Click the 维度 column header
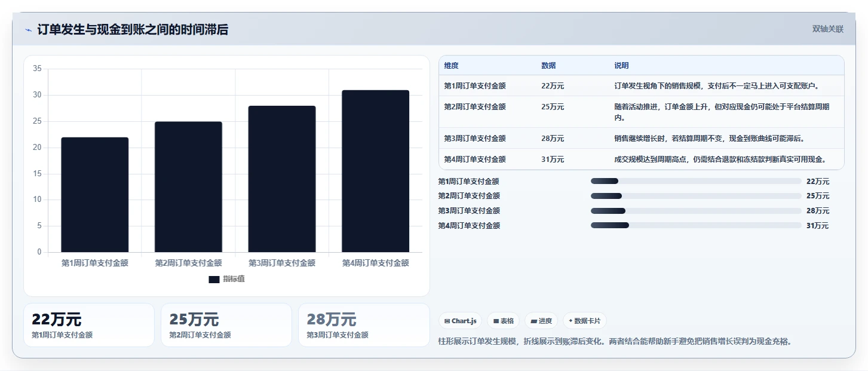The image size is (868, 371). [x=452, y=66]
